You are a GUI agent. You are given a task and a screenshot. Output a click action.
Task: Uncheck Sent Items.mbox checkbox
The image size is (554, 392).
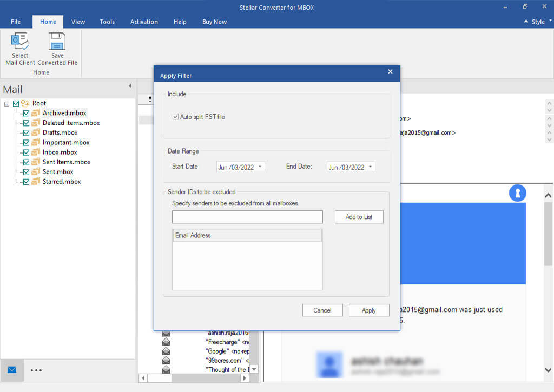[x=26, y=162]
